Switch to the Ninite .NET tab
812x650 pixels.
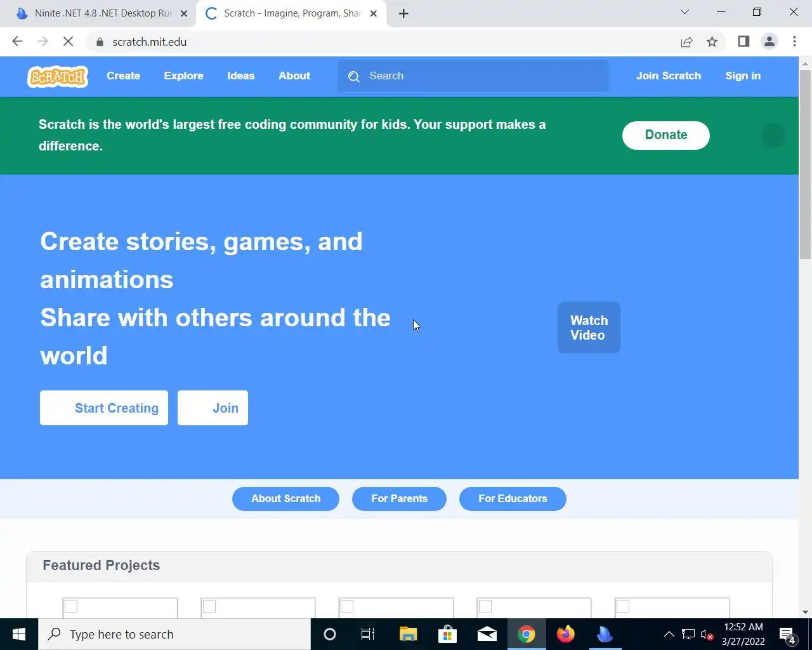[101, 13]
